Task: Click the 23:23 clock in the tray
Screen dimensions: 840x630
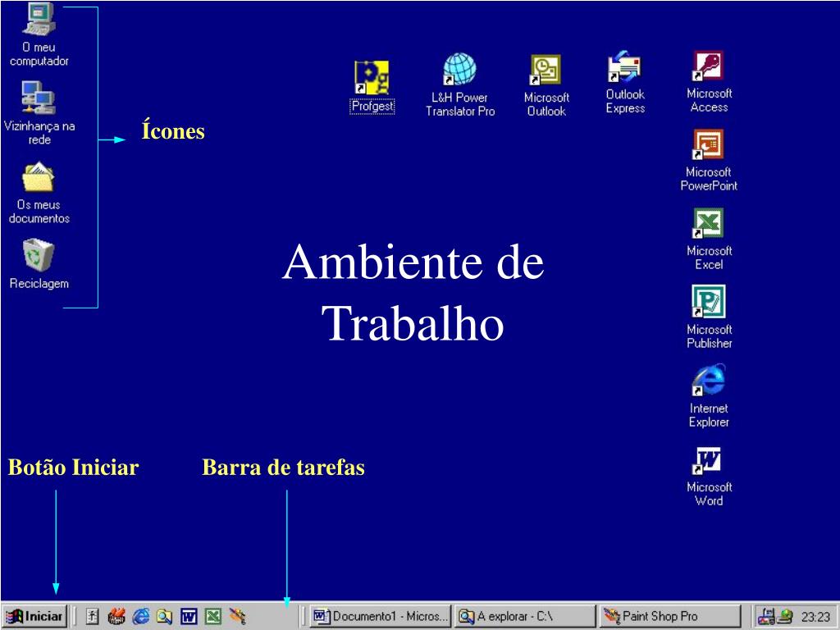Action: [815, 617]
